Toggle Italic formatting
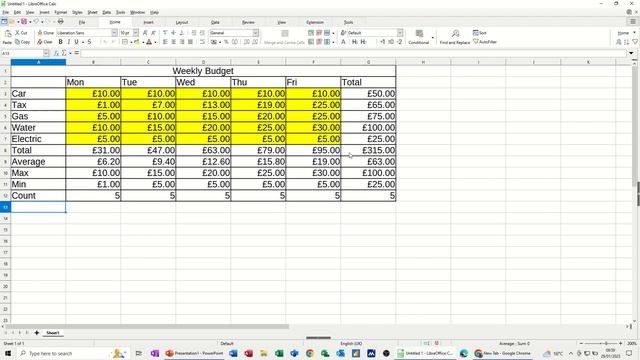This screenshot has width=640, height=360. click(x=69, y=42)
